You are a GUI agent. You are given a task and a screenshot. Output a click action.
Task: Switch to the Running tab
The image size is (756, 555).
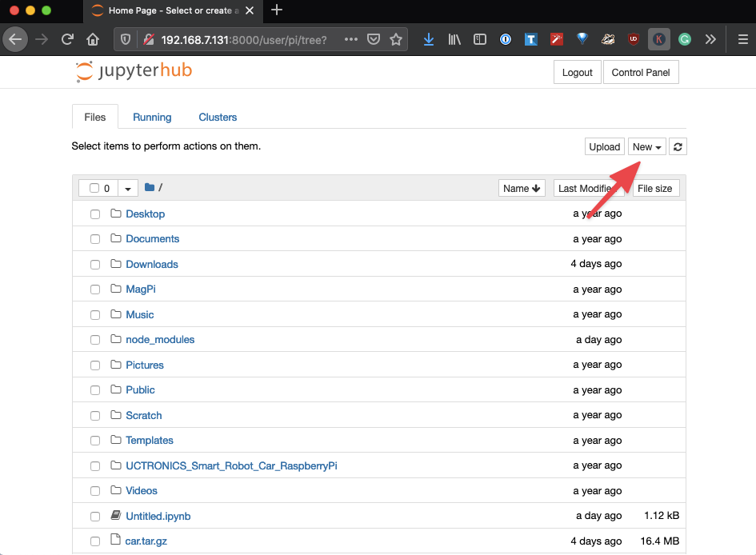pos(152,117)
